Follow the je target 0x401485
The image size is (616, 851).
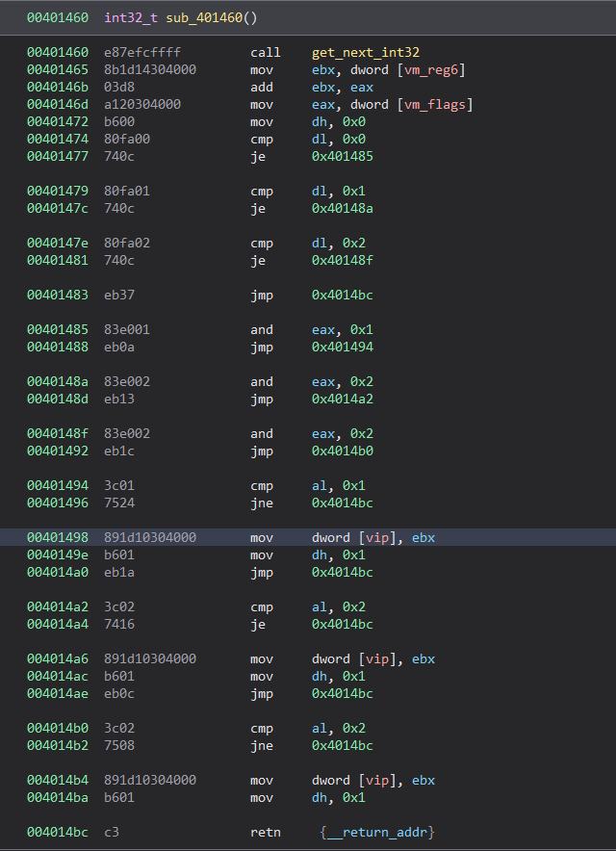pos(343,156)
